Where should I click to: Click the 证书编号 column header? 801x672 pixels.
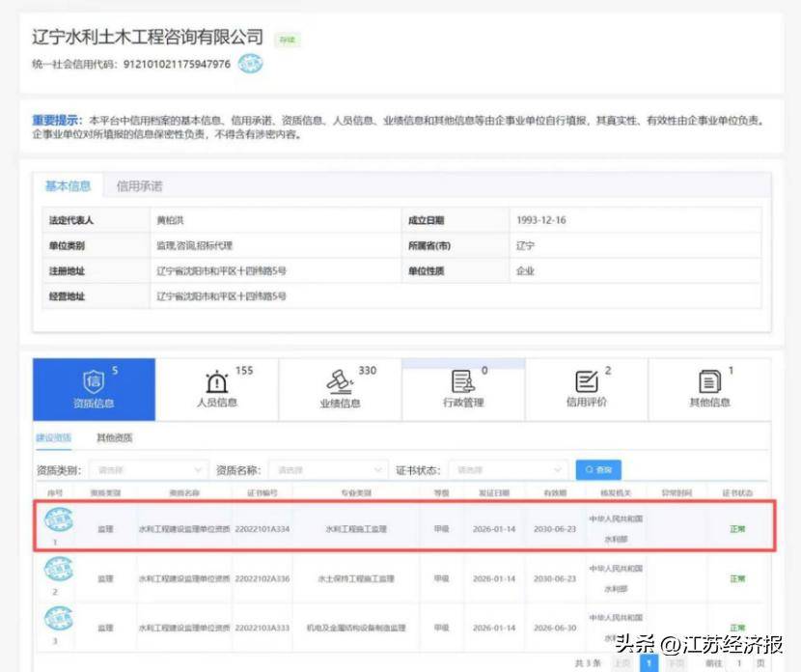click(262, 493)
